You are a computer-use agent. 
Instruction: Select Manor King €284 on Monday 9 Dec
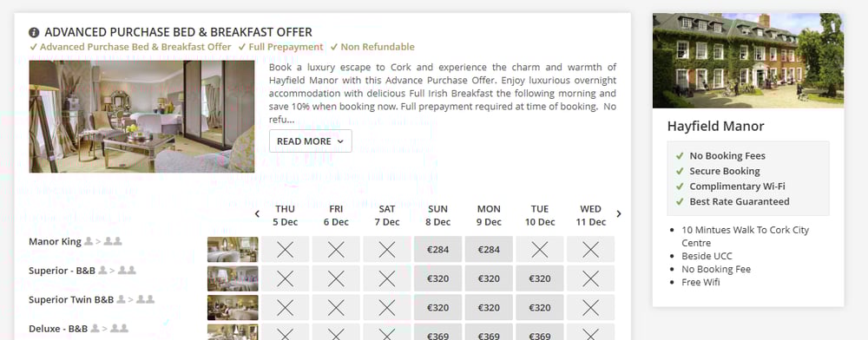click(489, 249)
